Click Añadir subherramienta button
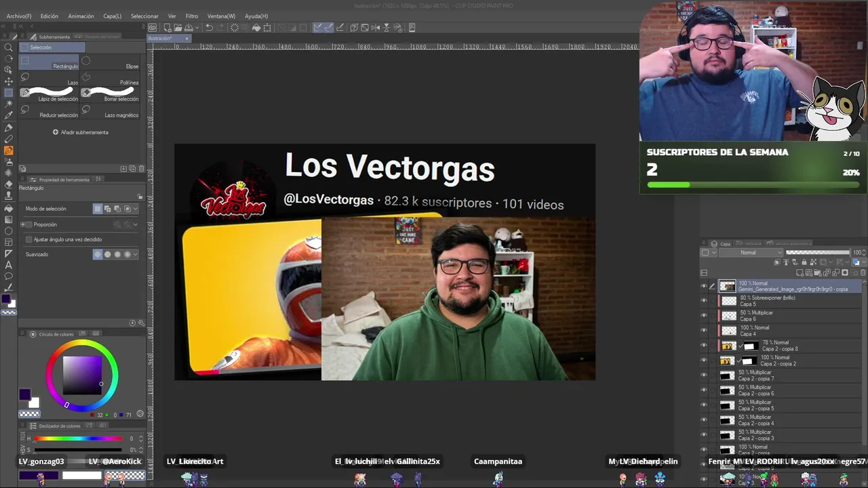This screenshot has width=868, height=488. tap(81, 132)
